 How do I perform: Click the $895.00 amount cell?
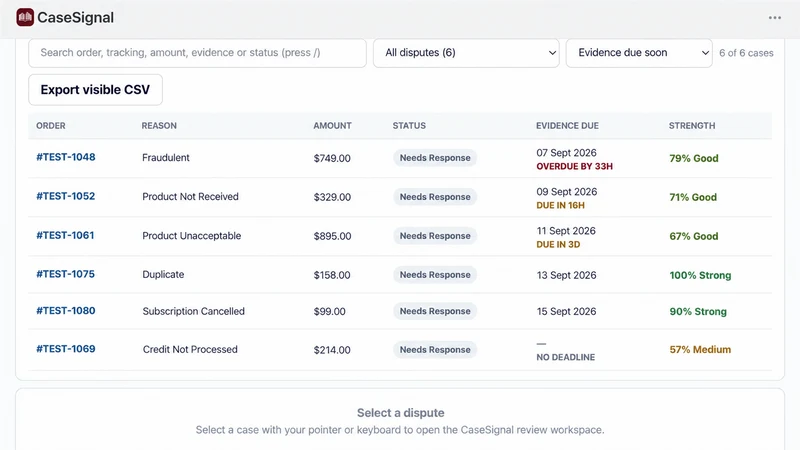pyautogui.click(x=333, y=236)
